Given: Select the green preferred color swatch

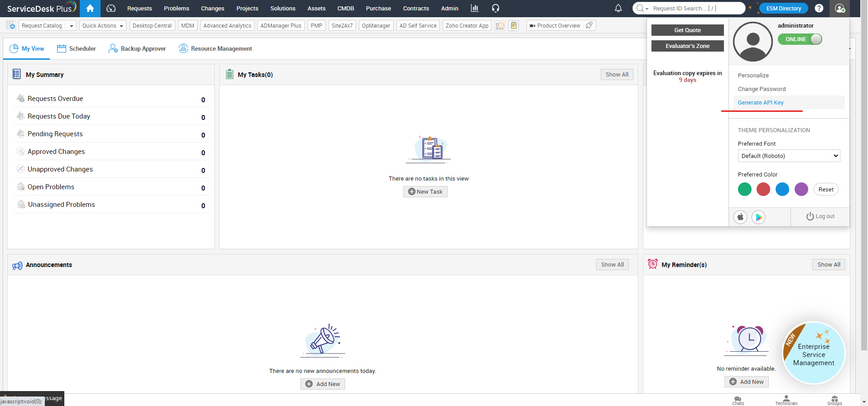Looking at the screenshot, I should (744, 189).
